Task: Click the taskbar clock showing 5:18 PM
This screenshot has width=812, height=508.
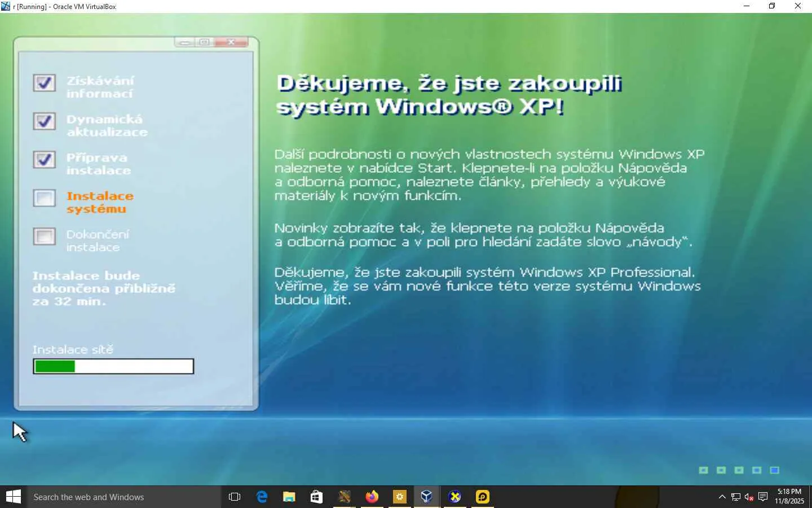Action: tap(789, 496)
